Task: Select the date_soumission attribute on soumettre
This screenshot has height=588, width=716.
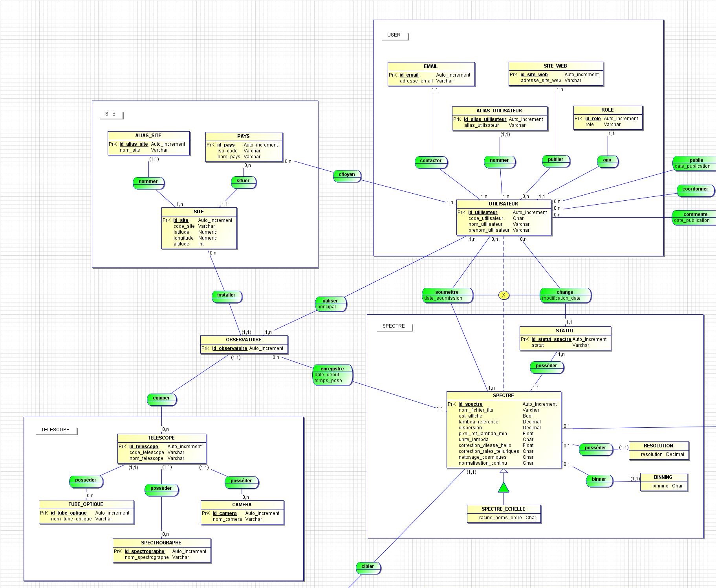Action: pos(443,298)
